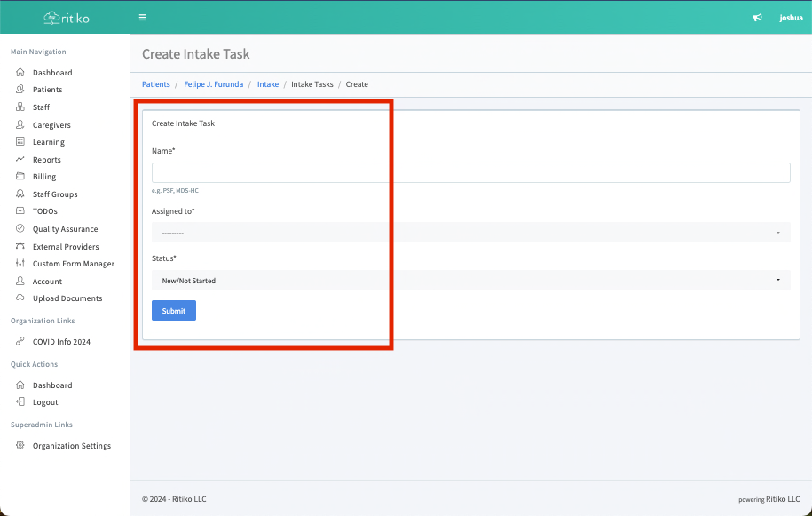Click the Patients icon in sidebar
Viewport: 812px width, 516px height.
coord(20,90)
